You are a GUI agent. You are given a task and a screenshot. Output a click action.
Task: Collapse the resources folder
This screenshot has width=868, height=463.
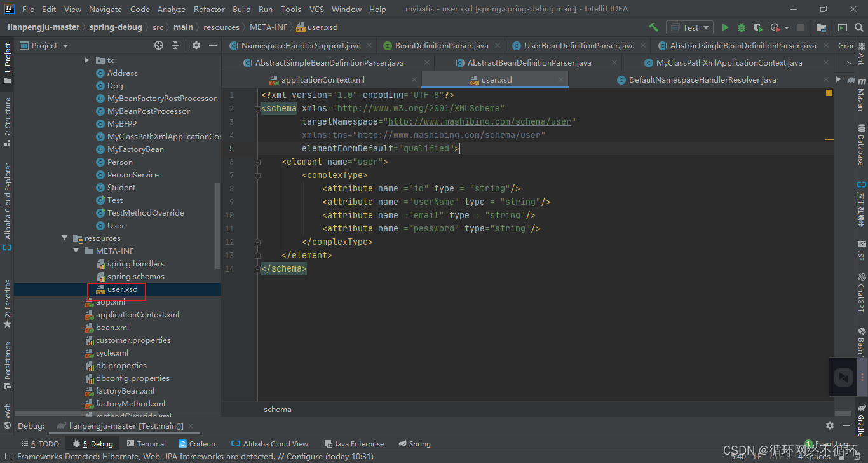[x=65, y=238]
